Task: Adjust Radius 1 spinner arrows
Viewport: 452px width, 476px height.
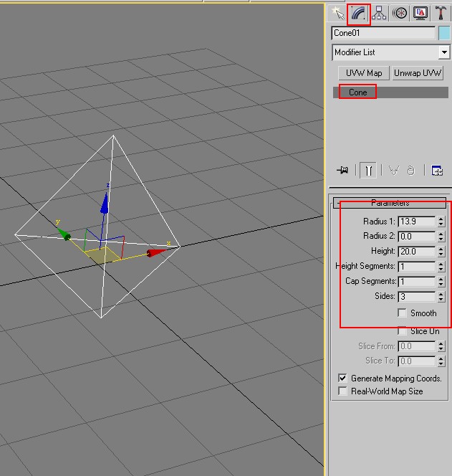Action: [x=441, y=222]
